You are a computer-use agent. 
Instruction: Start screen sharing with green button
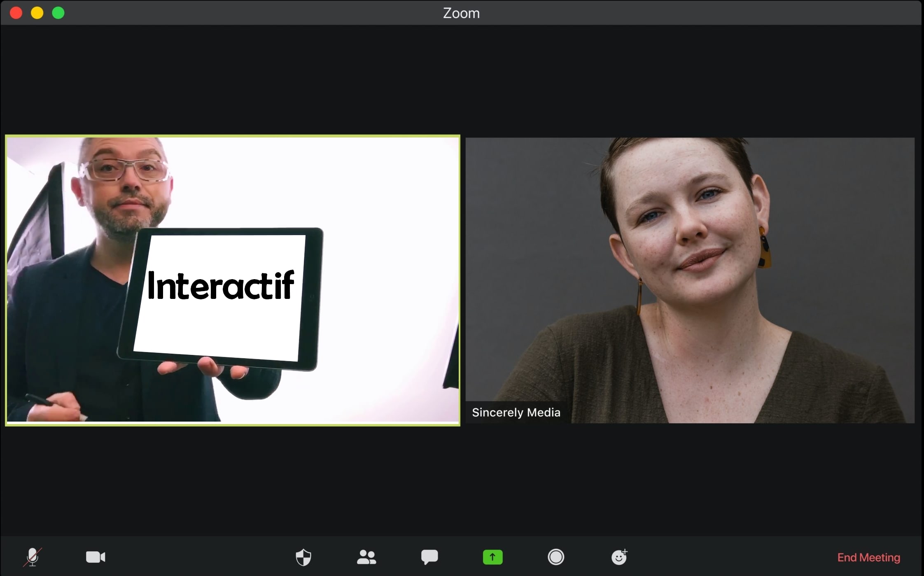[492, 557]
